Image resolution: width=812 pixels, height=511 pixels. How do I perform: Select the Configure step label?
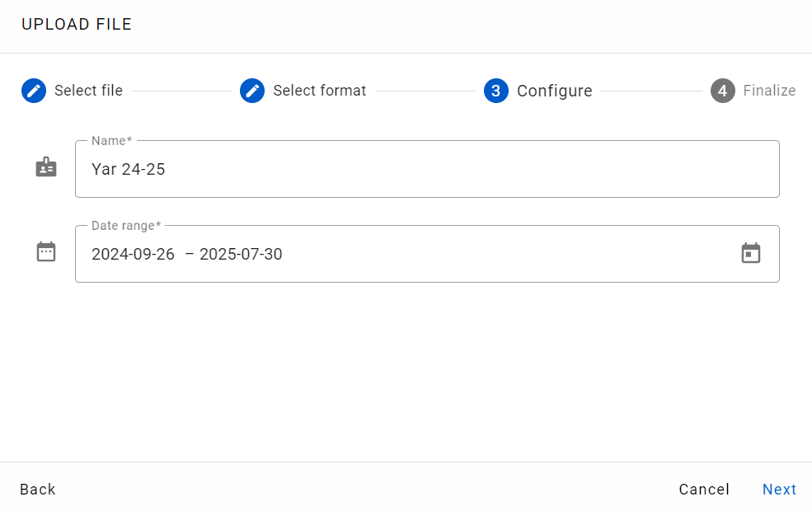[x=555, y=91]
